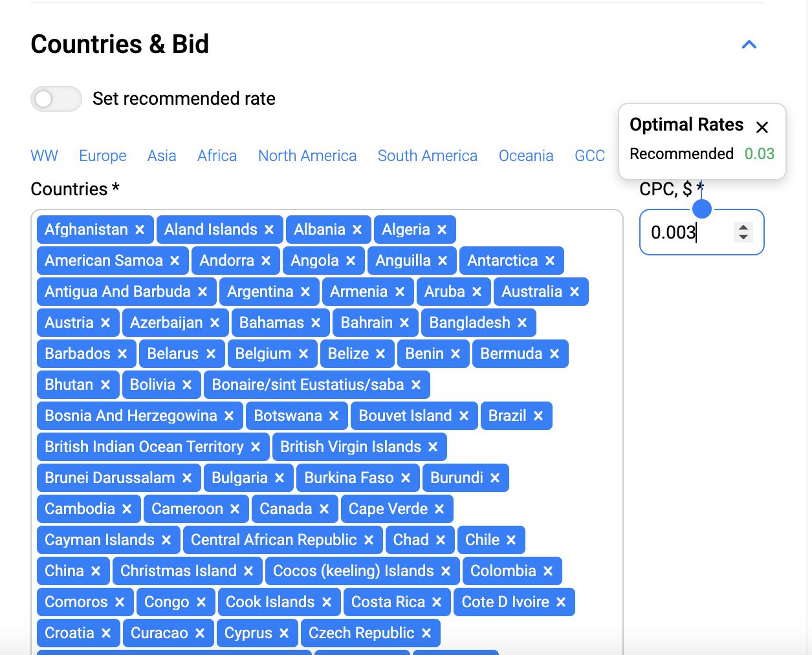
Task: Choose the GCC region link
Action: [589, 156]
